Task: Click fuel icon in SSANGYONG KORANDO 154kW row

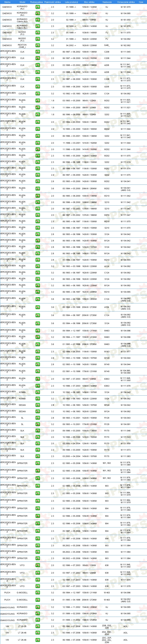Action: tap(38, 607)
